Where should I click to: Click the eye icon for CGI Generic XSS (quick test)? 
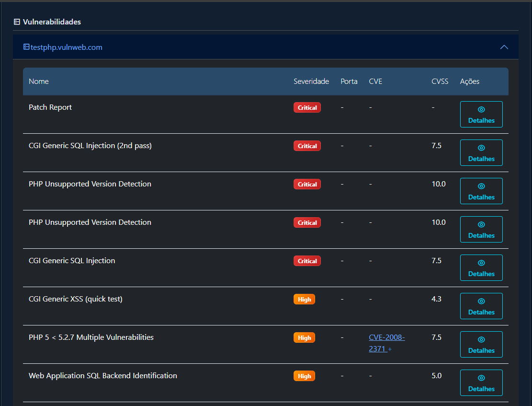click(481, 301)
